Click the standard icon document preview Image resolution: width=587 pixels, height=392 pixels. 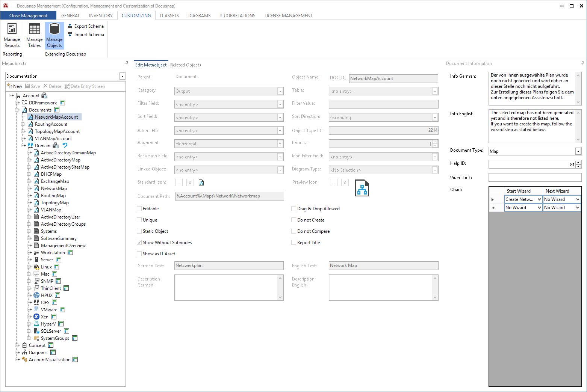pos(201,182)
